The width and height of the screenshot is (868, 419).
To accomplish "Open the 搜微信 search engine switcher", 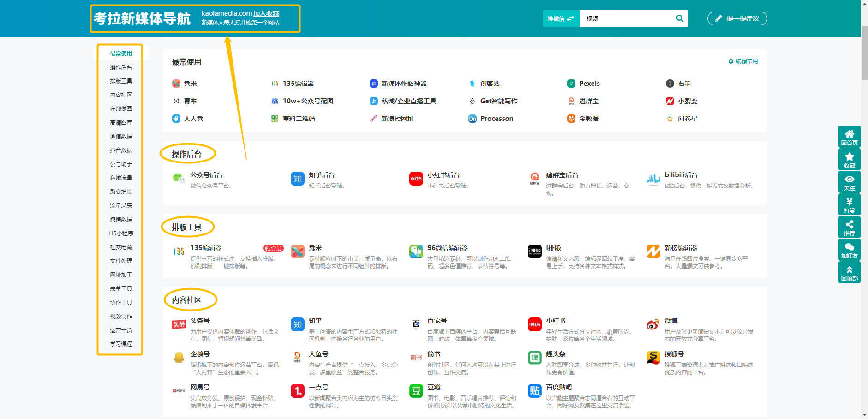I will 561,18.
